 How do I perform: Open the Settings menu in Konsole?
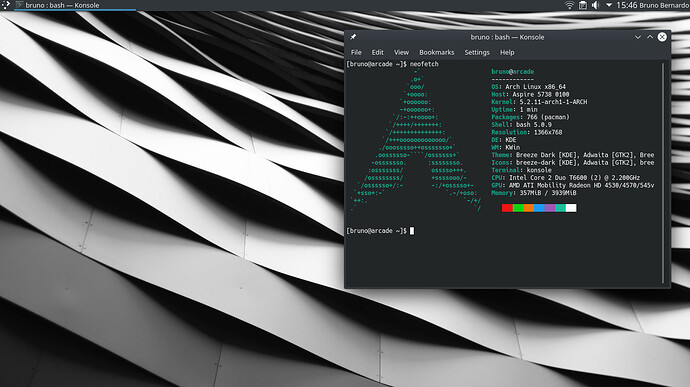click(x=477, y=52)
